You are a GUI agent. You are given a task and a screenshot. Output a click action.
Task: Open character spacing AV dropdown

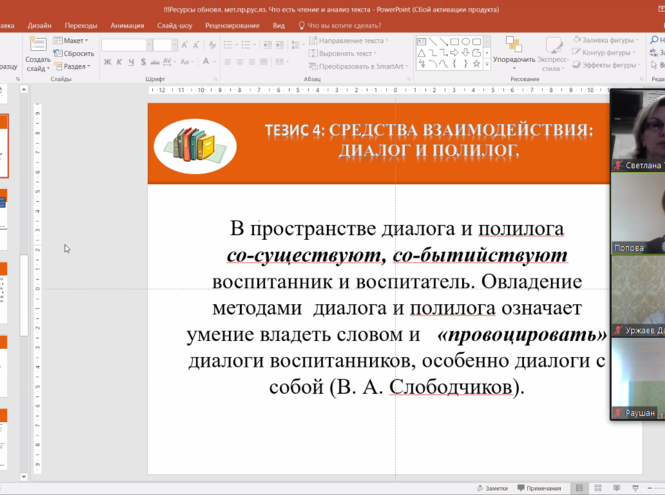[x=168, y=62]
